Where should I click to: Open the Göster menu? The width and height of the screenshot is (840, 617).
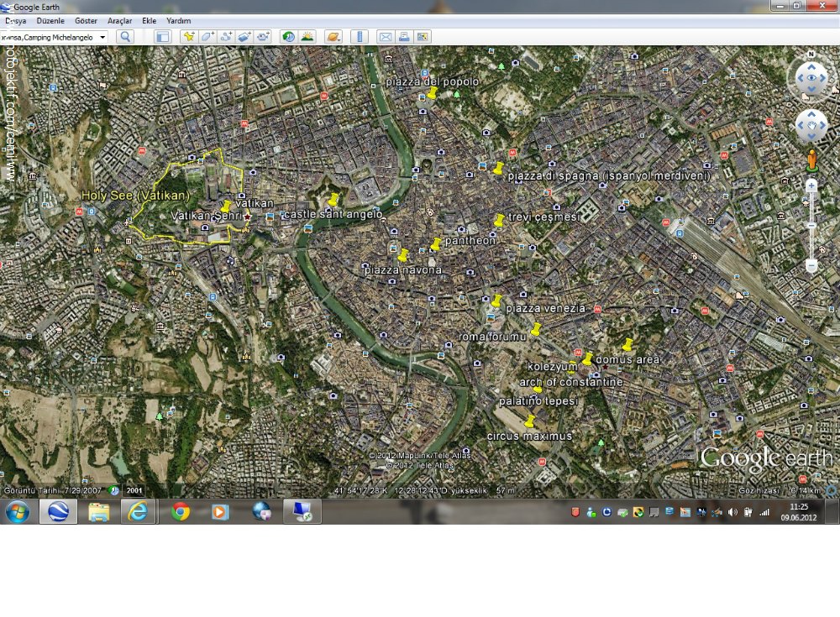coord(86,21)
